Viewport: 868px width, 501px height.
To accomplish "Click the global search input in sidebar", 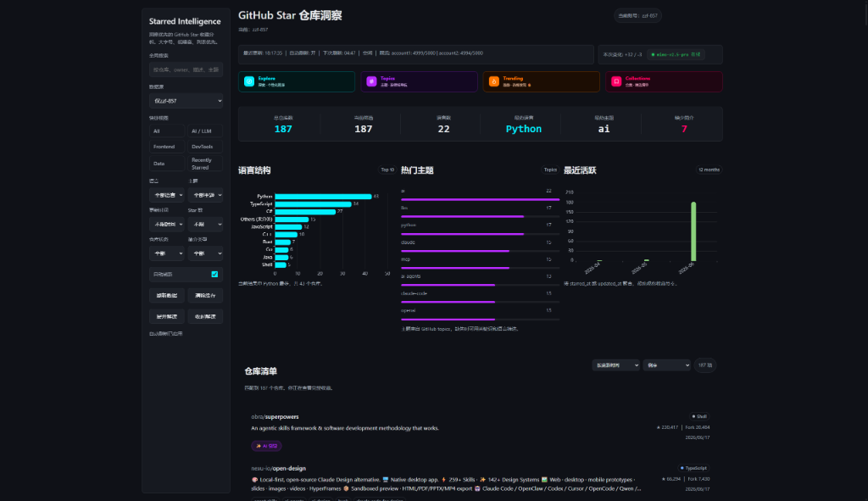I will tap(186, 70).
